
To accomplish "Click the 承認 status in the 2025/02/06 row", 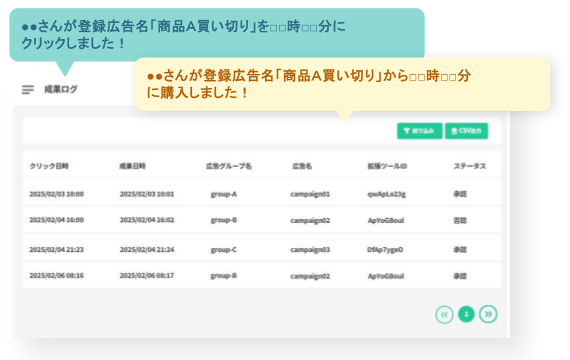I will [x=460, y=276].
